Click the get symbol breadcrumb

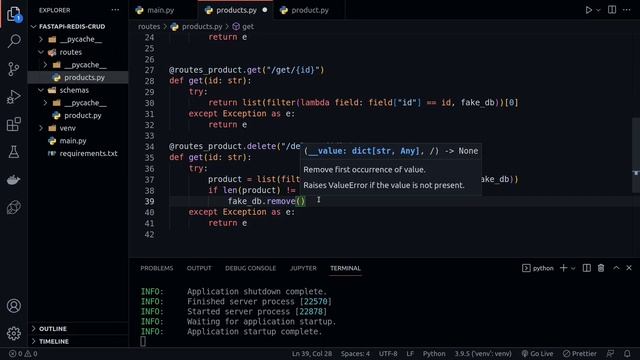pos(243,27)
